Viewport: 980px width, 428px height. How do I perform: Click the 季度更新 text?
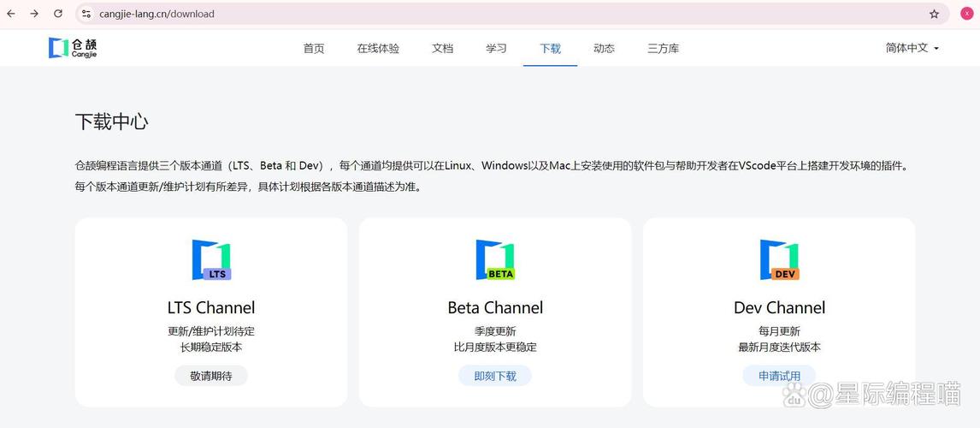coord(495,331)
